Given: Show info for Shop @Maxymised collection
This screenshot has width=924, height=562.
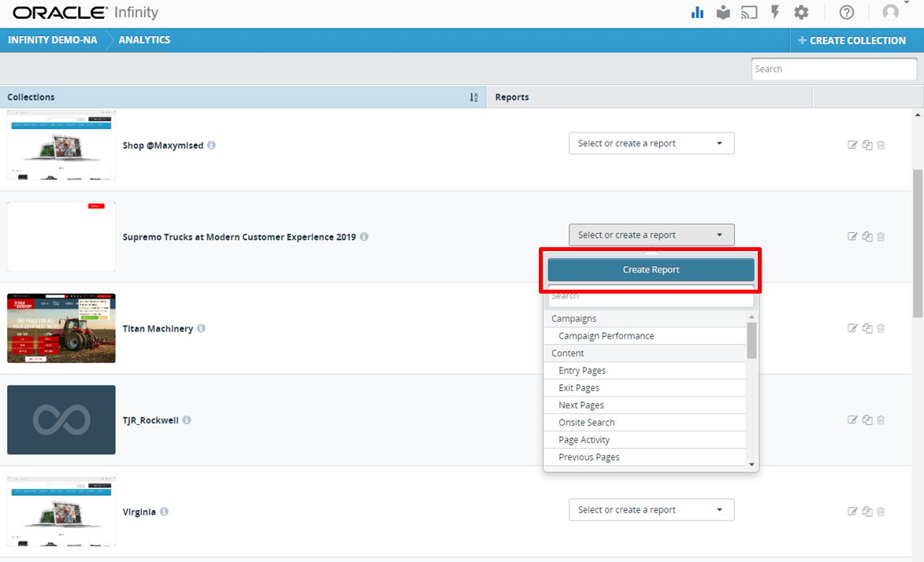Looking at the screenshot, I should (212, 145).
